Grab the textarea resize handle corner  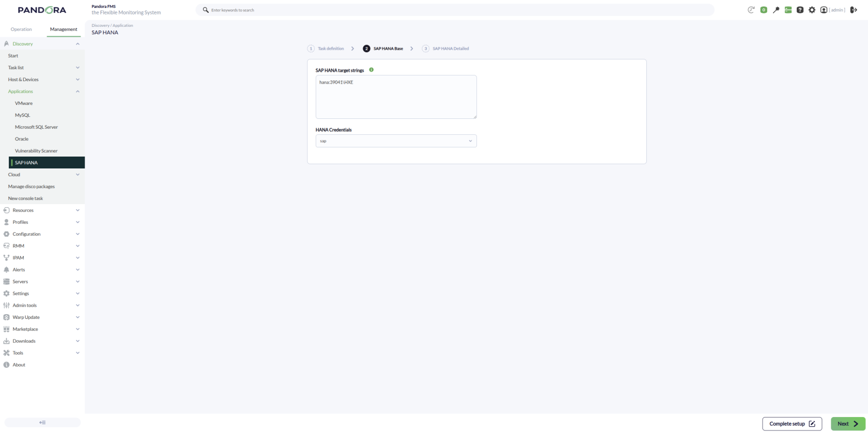(x=474, y=116)
